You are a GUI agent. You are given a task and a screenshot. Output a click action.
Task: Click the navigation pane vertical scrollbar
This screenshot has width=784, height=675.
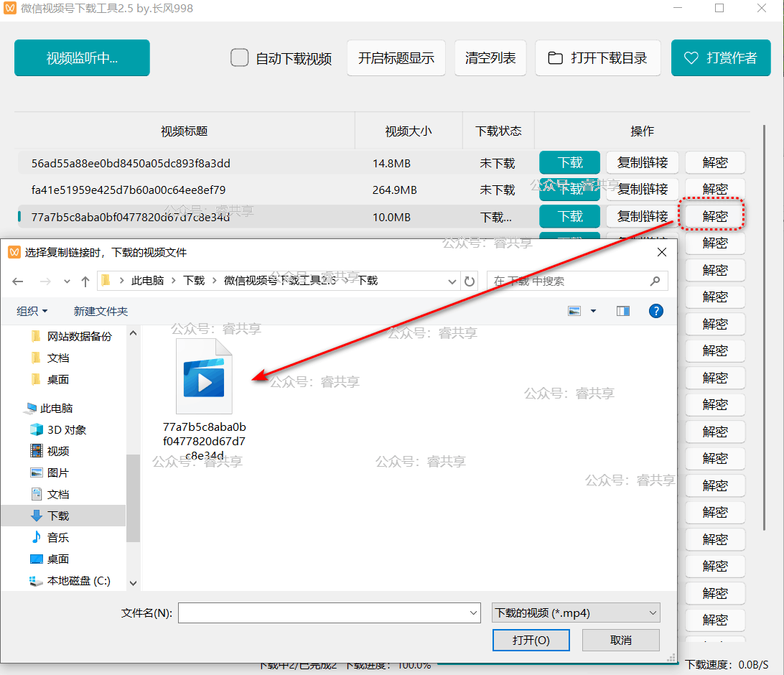(133, 495)
